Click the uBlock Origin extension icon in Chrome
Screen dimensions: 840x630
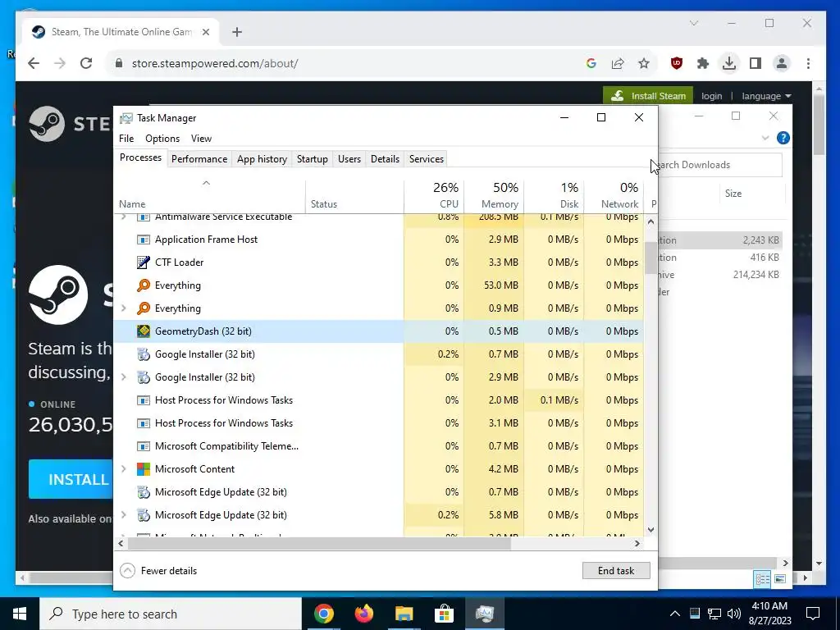point(677,63)
